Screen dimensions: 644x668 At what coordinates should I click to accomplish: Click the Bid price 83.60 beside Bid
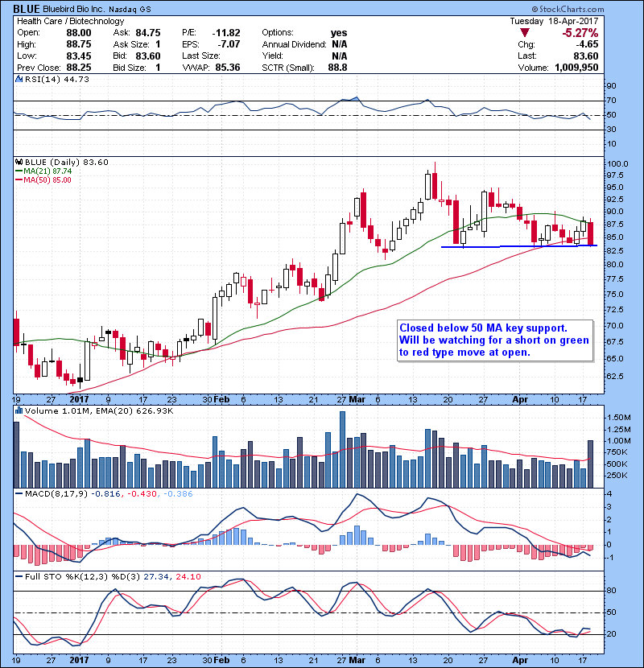(148, 56)
